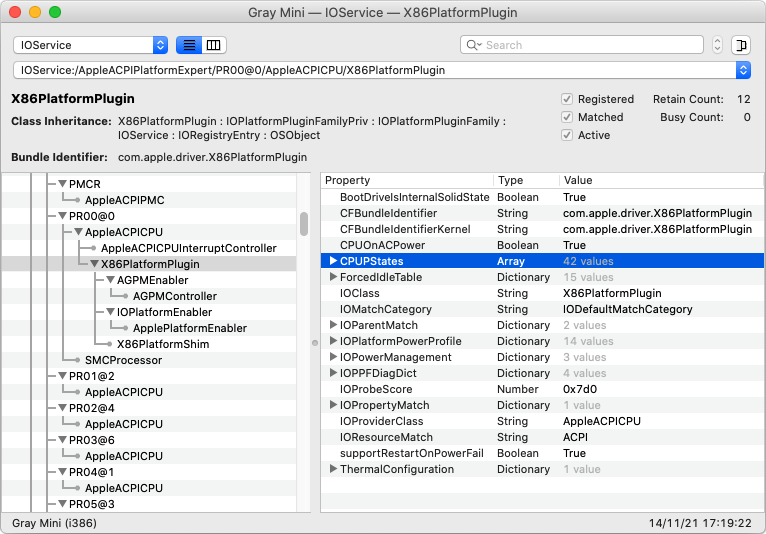Toggle the Active checkbox
The image size is (766, 534).
(x=567, y=135)
